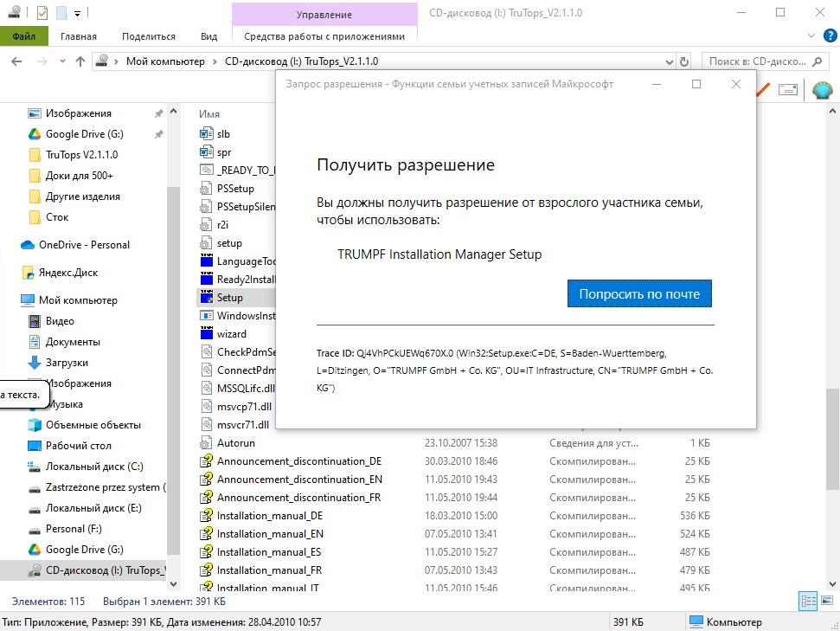Select Announcement_discontinuation_EN file
The height and width of the screenshot is (631, 840).
[299, 480]
